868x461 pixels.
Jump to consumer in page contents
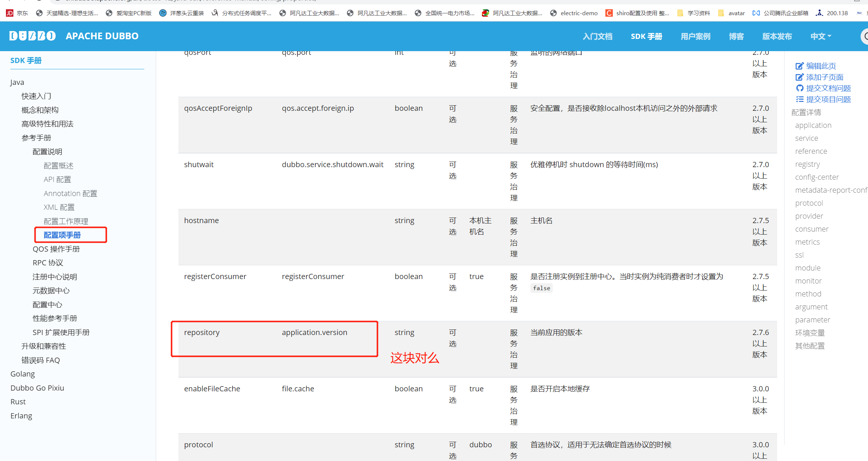812,229
